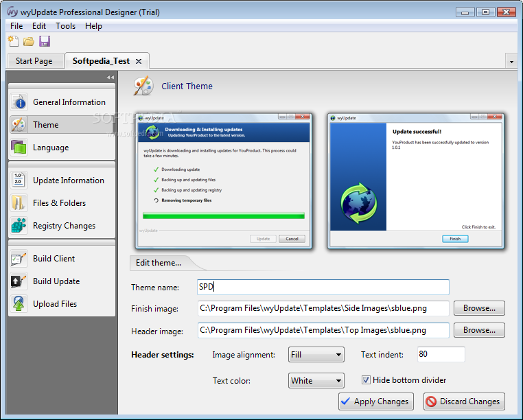The image size is (523, 420).
Task: Click the Theme paint palette sidebar icon
Action: [19, 125]
